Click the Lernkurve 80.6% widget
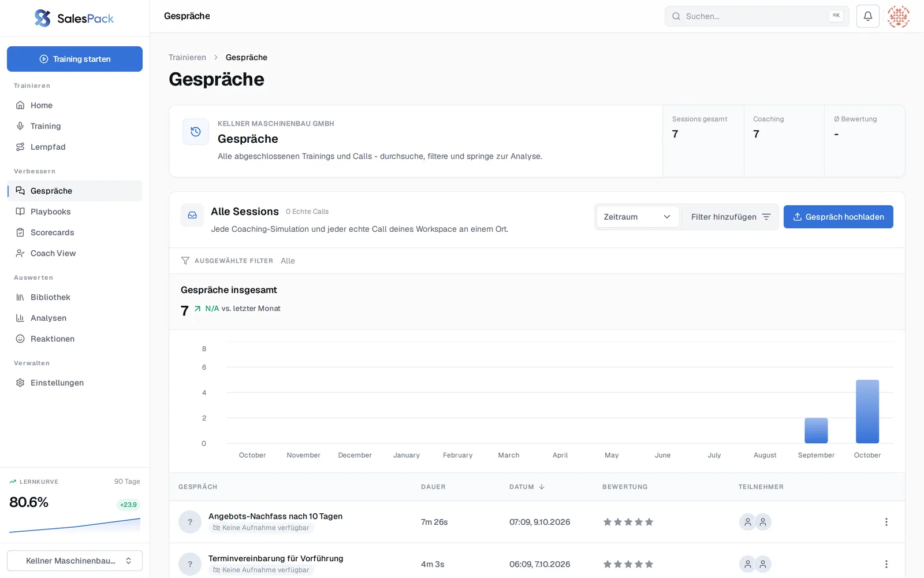 tap(74, 505)
